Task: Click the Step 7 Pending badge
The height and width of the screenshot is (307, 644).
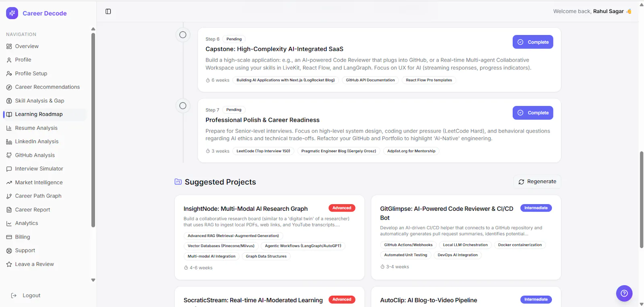Action: 234,110
